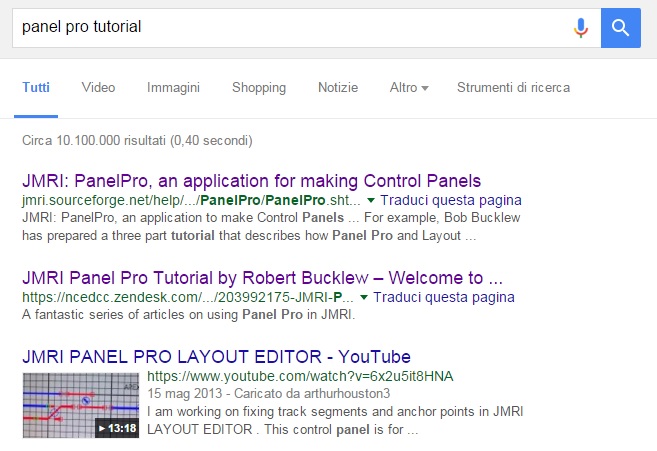
Task: Click the microphone voice search icon
Action: click(581, 27)
